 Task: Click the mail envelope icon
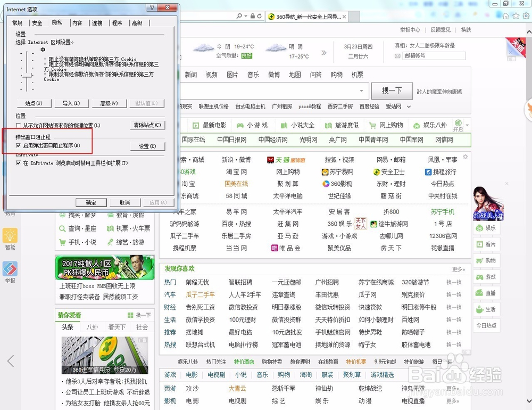tap(397, 56)
